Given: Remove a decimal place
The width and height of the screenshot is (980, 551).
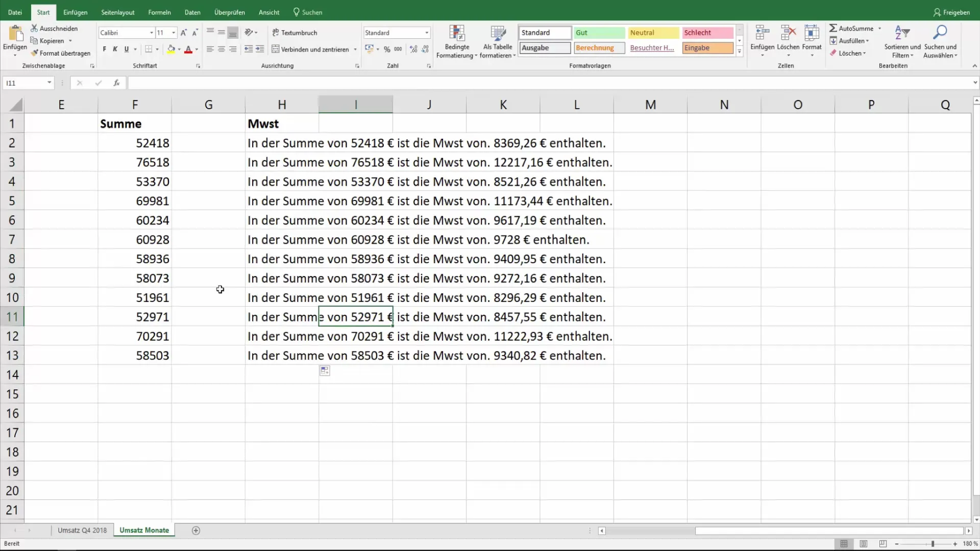Looking at the screenshot, I should 425,49.
